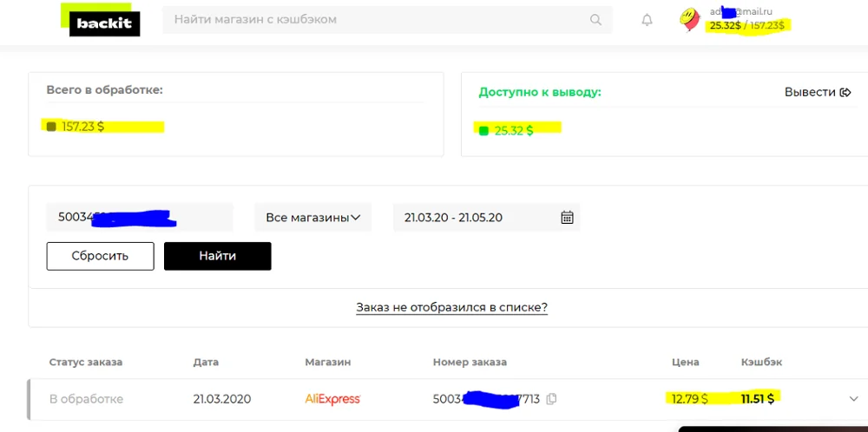Open the user avatar balloon icon
The width and height of the screenshot is (868, 432).
click(689, 19)
